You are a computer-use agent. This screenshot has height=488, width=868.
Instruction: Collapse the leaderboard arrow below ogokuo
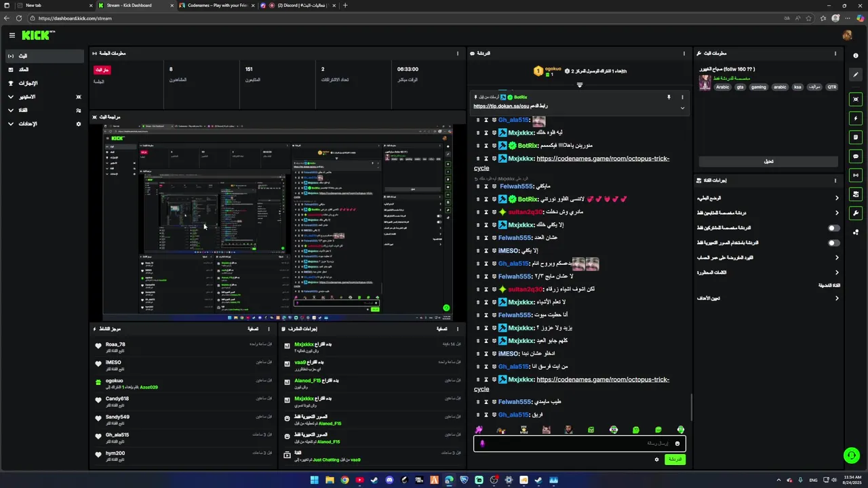pyautogui.click(x=580, y=85)
